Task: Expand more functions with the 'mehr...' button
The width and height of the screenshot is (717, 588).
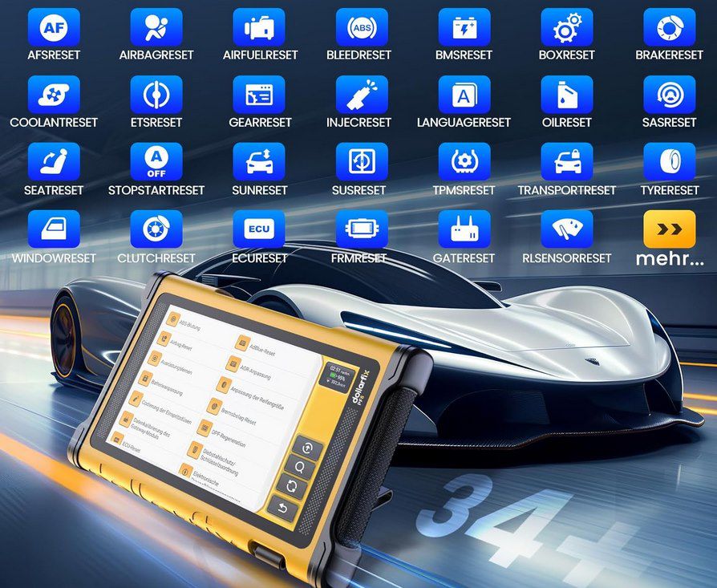Action: [x=669, y=229]
